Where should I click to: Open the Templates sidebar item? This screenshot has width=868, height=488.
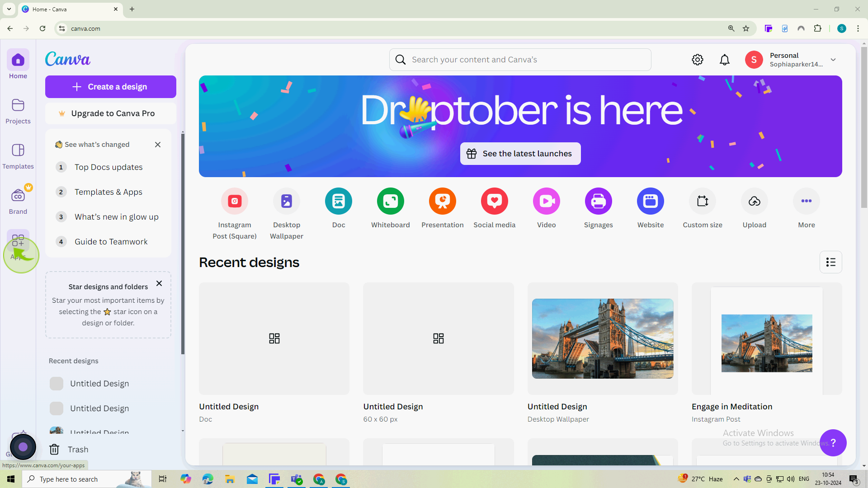18,156
